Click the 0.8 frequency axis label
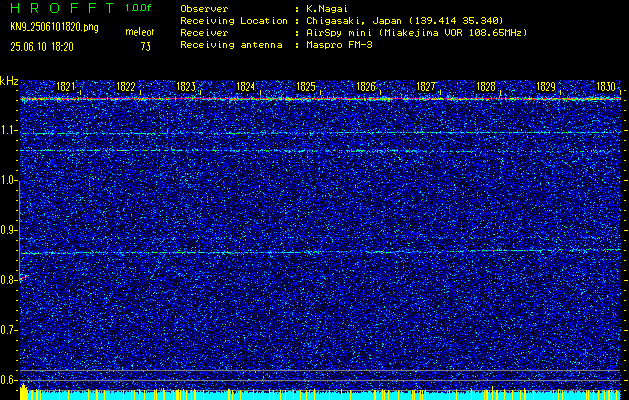 (x=9, y=280)
